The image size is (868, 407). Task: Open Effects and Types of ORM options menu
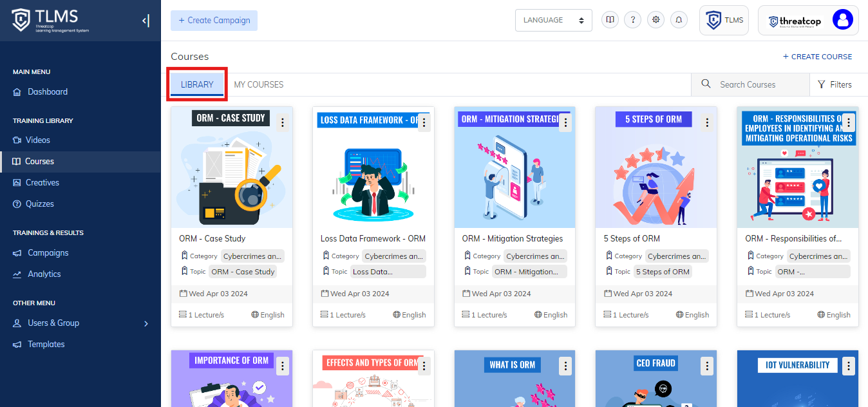point(424,366)
